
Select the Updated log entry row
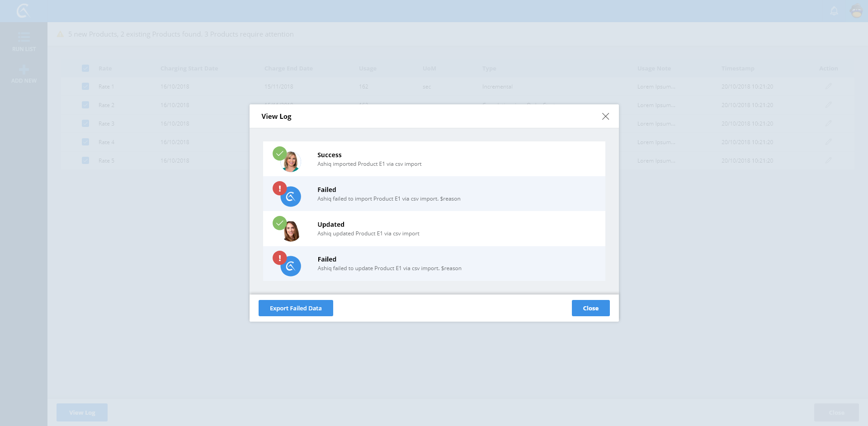pyautogui.click(x=434, y=229)
